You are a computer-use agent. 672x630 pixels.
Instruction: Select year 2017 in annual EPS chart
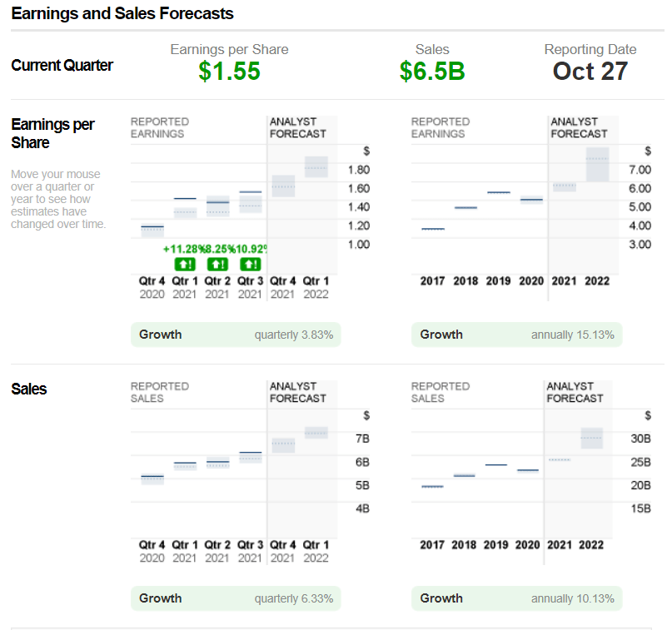coord(432,281)
